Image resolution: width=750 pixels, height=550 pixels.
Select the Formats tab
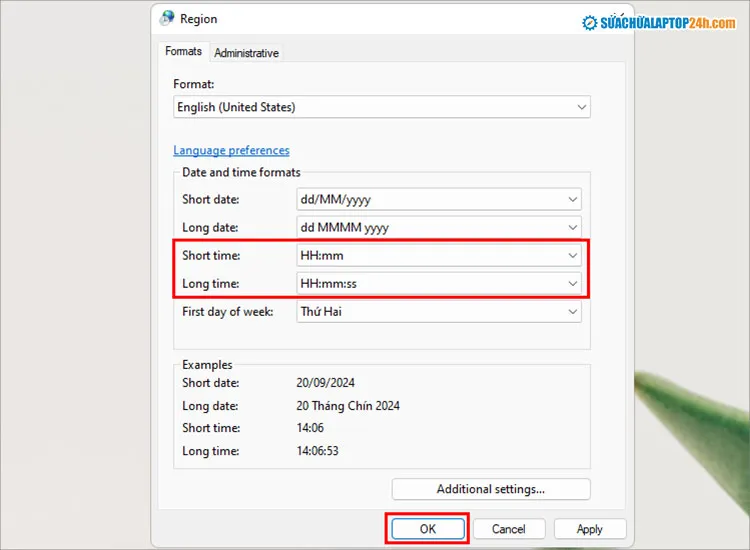click(x=184, y=52)
